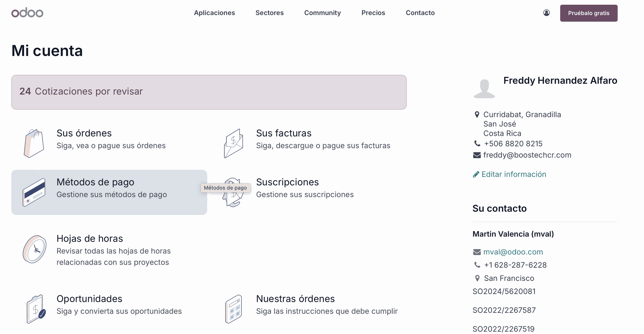Click the envelope icon beside mval@odoo.com

pyautogui.click(x=477, y=252)
